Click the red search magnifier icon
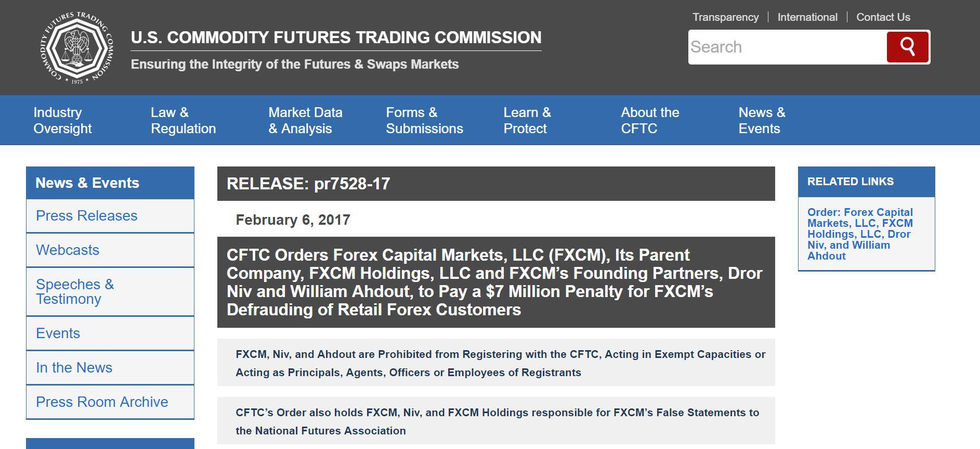Screen dimensions: 980x449 tap(908, 46)
